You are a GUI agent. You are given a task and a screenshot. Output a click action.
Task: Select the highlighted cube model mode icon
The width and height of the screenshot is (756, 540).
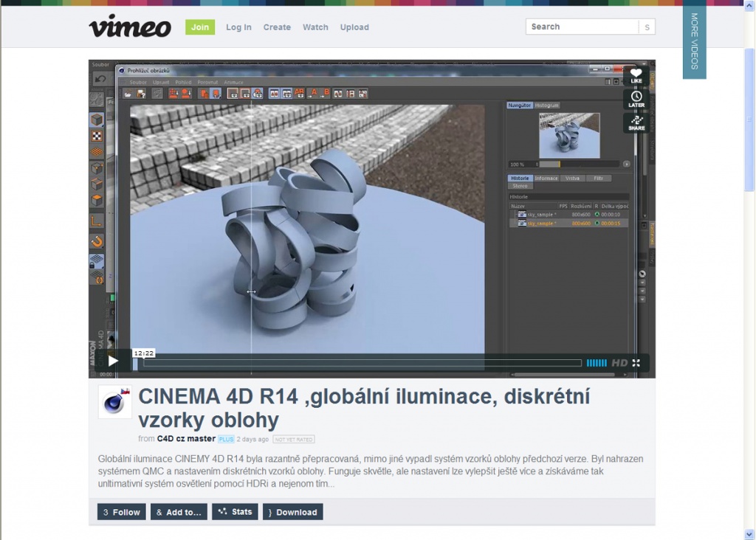(x=97, y=120)
